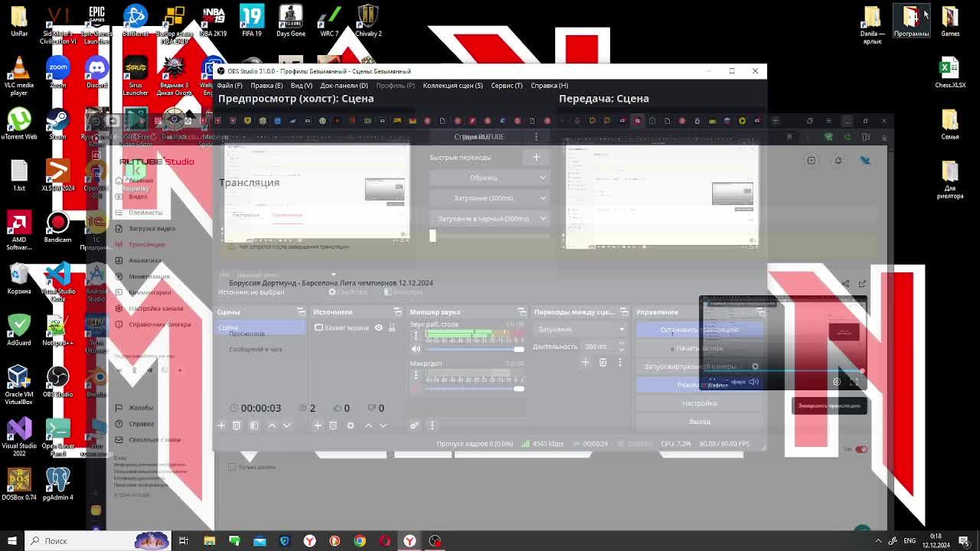
Task: Add quick transition plus button
Action: coord(536,158)
